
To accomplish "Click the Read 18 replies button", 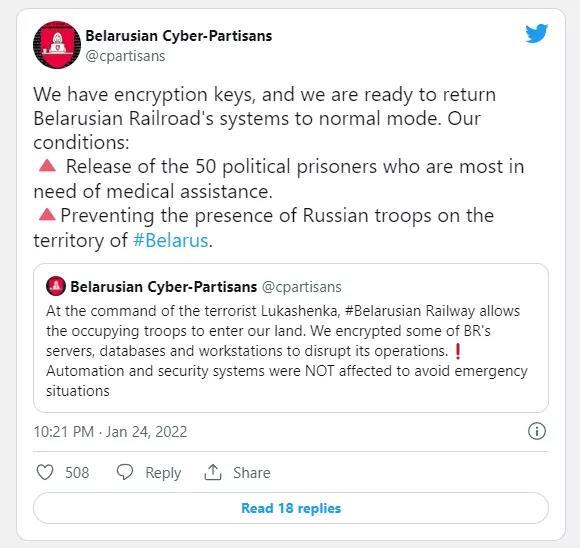I will [291, 508].
